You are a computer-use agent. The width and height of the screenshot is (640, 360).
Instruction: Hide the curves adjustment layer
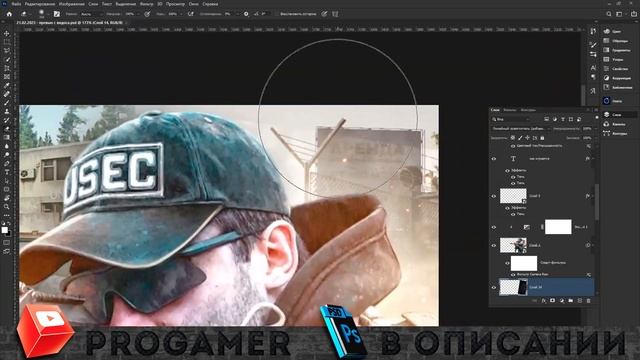coord(493,227)
